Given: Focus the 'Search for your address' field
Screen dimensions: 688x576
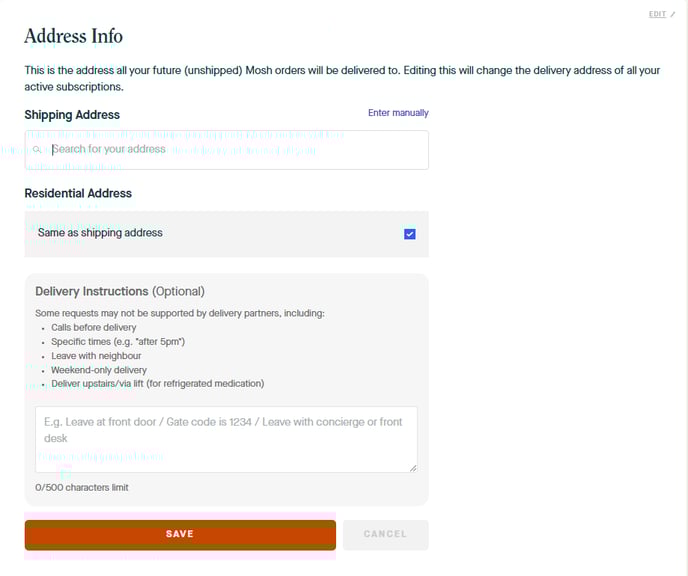Looking at the screenshot, I should pyautogui.click(x=235, y=150).
